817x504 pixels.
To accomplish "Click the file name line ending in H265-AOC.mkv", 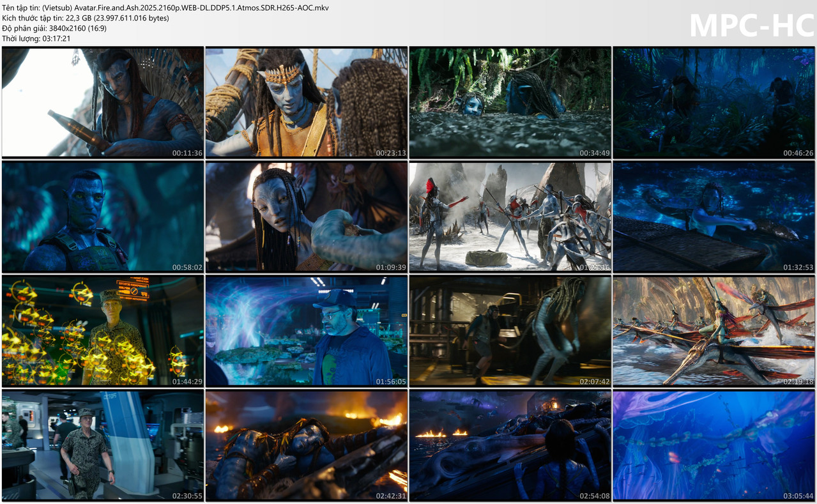I will (x=166, y=8).
